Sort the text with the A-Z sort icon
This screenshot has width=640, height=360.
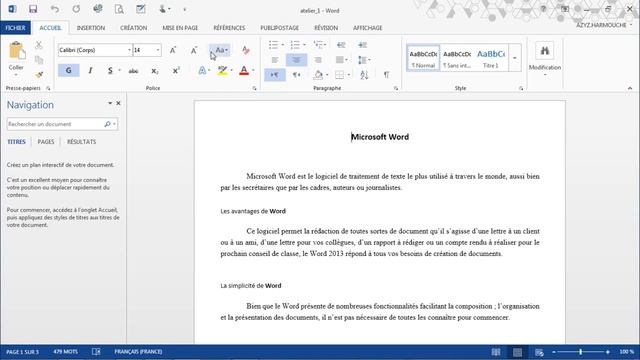[364, 75]
